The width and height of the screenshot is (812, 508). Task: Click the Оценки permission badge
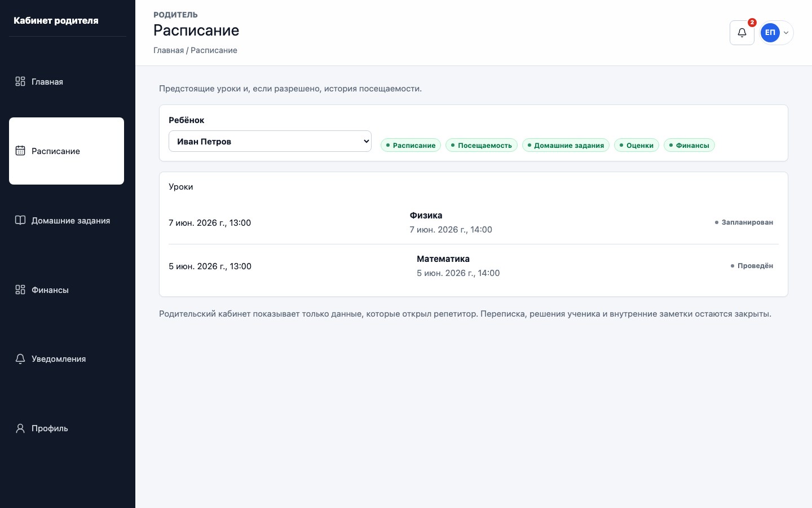click(x=637, y=145)
